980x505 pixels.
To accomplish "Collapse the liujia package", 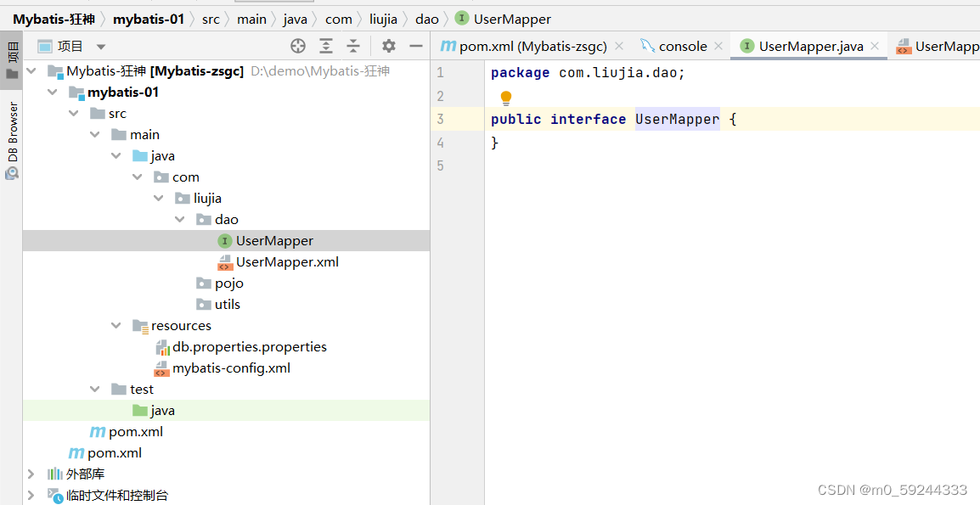I will (159, 198).
